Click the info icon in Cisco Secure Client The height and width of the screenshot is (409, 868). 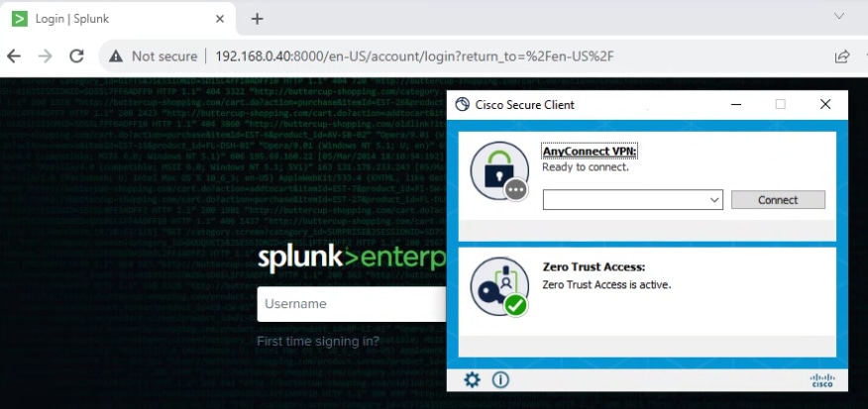click(x=500, y=379)
